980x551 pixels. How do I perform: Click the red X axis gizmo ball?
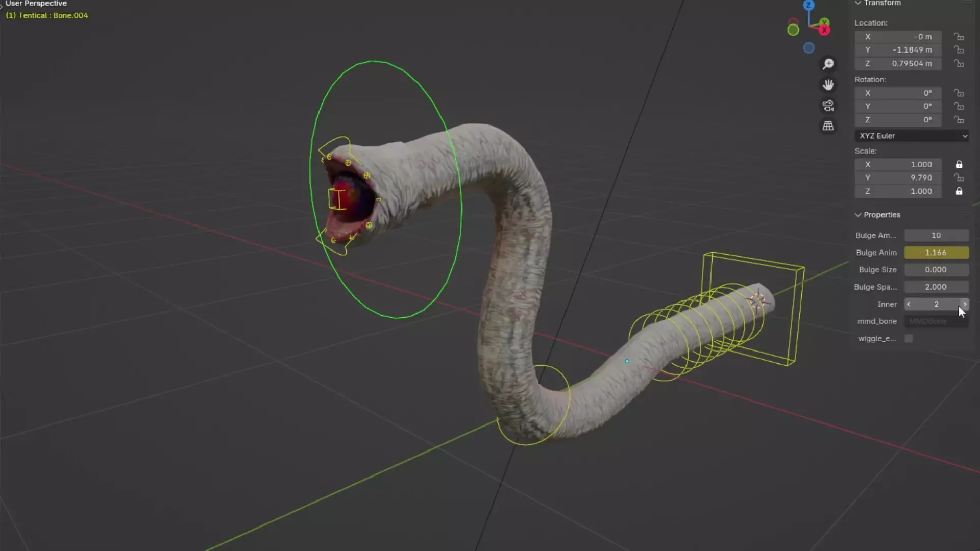[x=824, y=30]
